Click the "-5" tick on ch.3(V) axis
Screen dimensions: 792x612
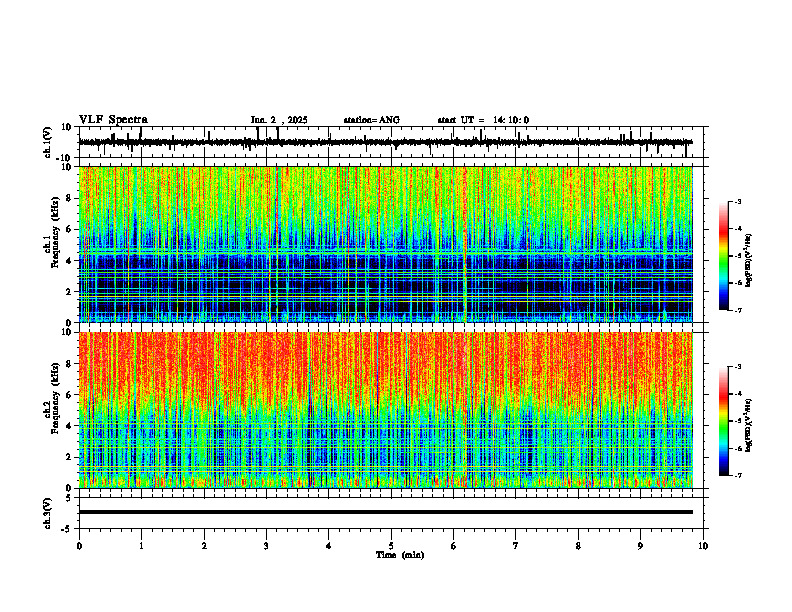[68, 529]
